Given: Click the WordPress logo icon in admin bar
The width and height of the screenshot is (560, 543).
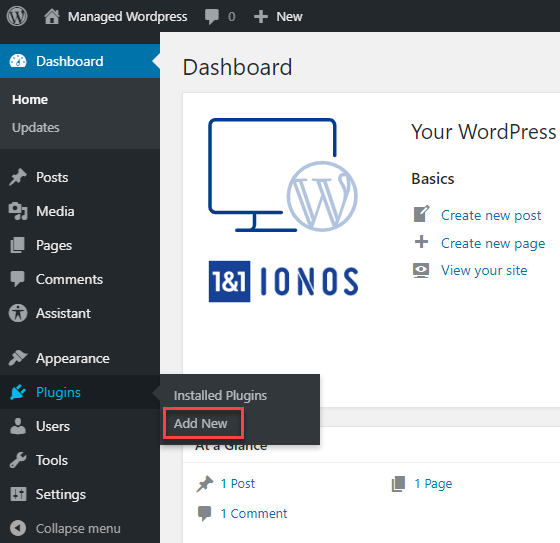Looking at the screenshot, I should coord(17,16).
